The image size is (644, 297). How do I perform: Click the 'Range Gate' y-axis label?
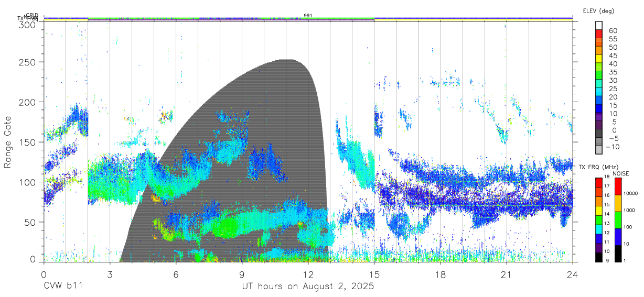8,142
